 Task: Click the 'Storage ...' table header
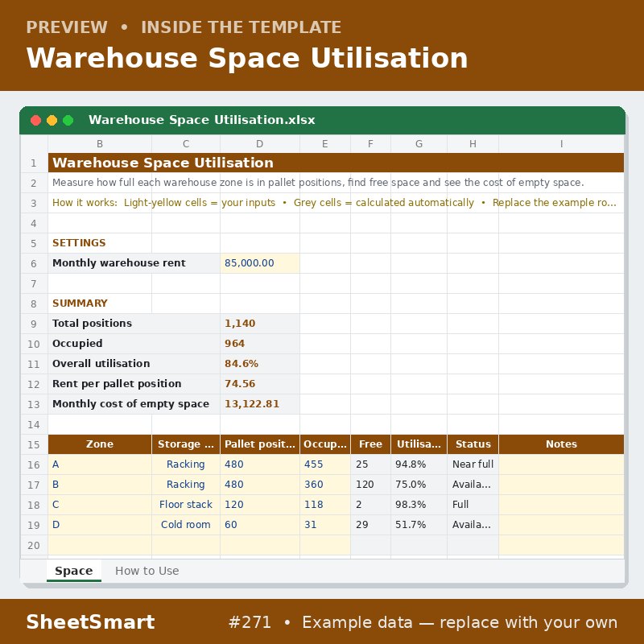pyautogui.click(x=186, y=444)
